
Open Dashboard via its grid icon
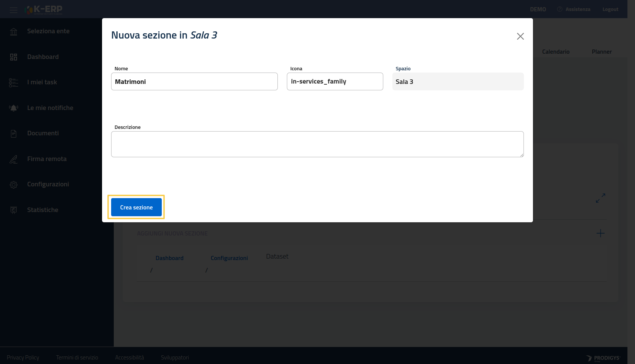pos(14,57)
